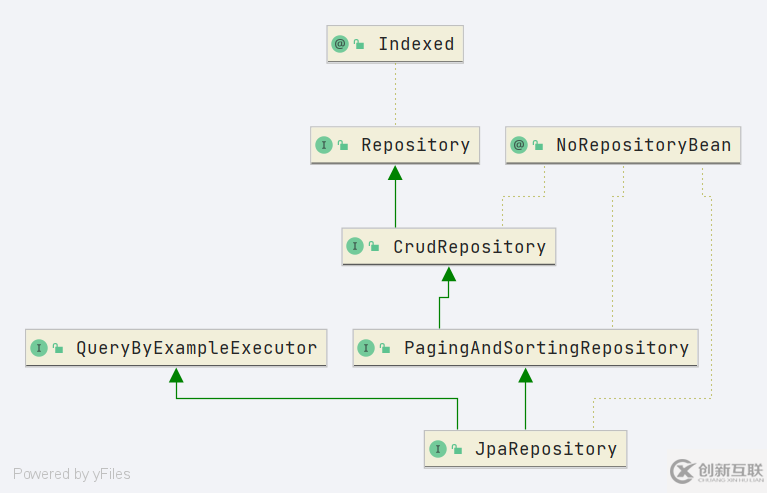The width and height of the screenshot is (767, 493).
Task: Click the interface icon beside Repository
Action: click(x=324, y=145)
